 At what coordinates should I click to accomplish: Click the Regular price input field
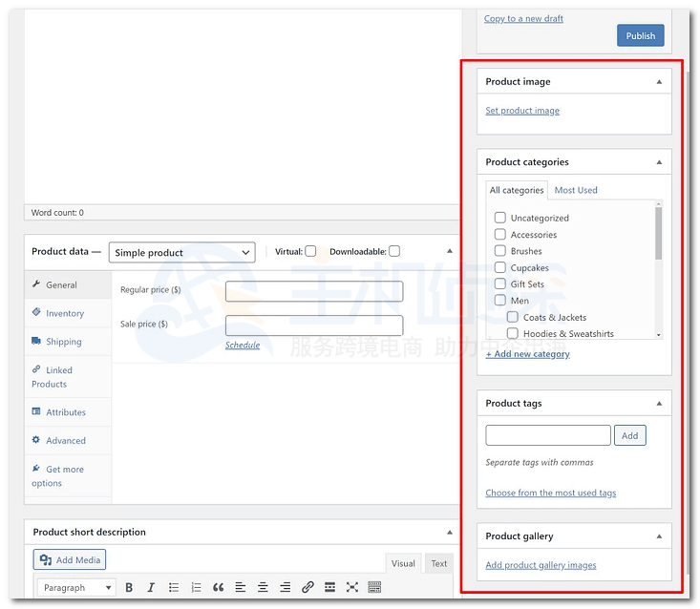coord(314,291)
